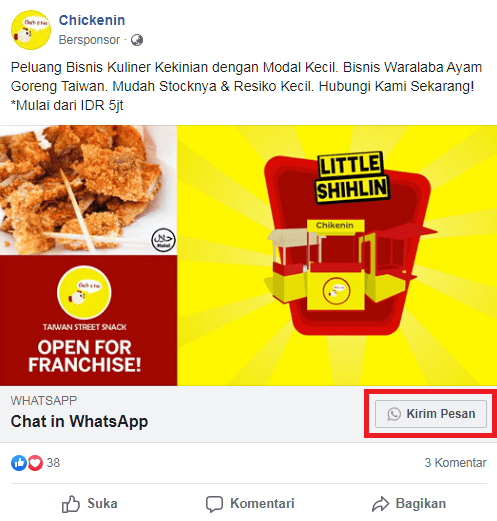497x521 pixels.
Task: Click the Little Shihlin booth graphic
Action: 347,243
